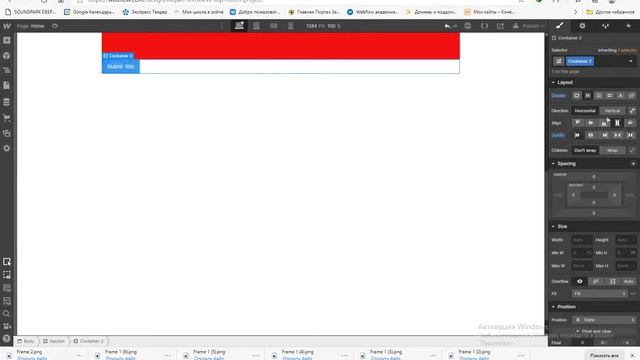Open the Fit dropdown
Image resolution: width=640 pixels, height=360 pixels.
599,293
